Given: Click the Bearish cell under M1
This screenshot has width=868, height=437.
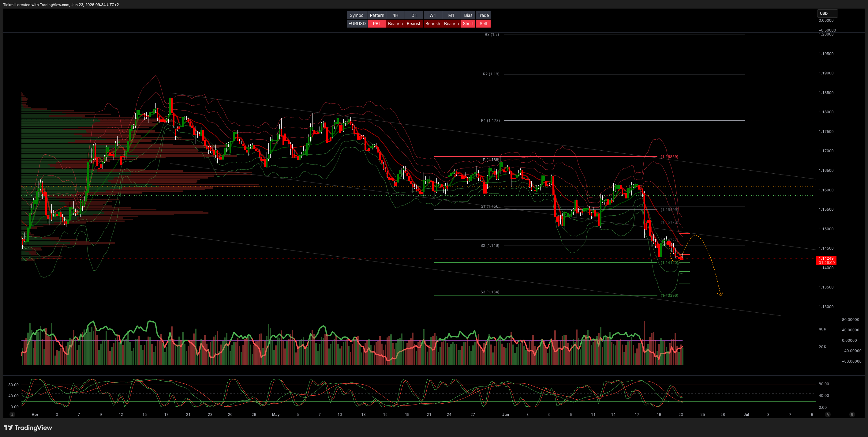Looking at the screenshot, I should point(451,24).
